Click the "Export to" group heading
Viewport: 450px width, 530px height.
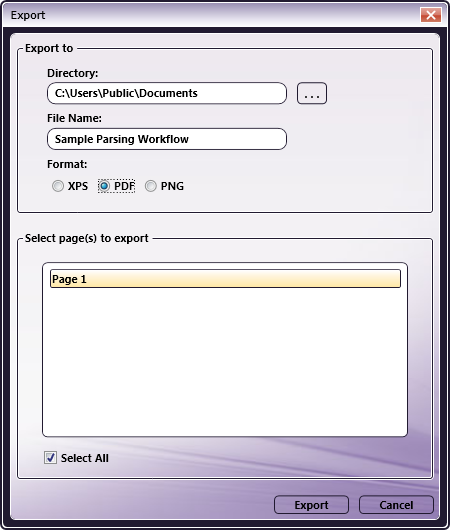pyautogui.click(x=49, y=48)
